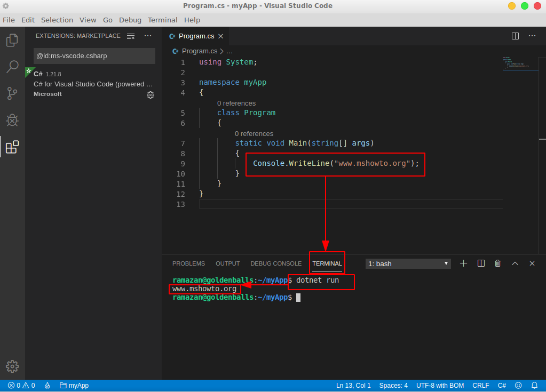Click the extension search input field
Screen dimensions: 546x392
[x=94, y=56]
